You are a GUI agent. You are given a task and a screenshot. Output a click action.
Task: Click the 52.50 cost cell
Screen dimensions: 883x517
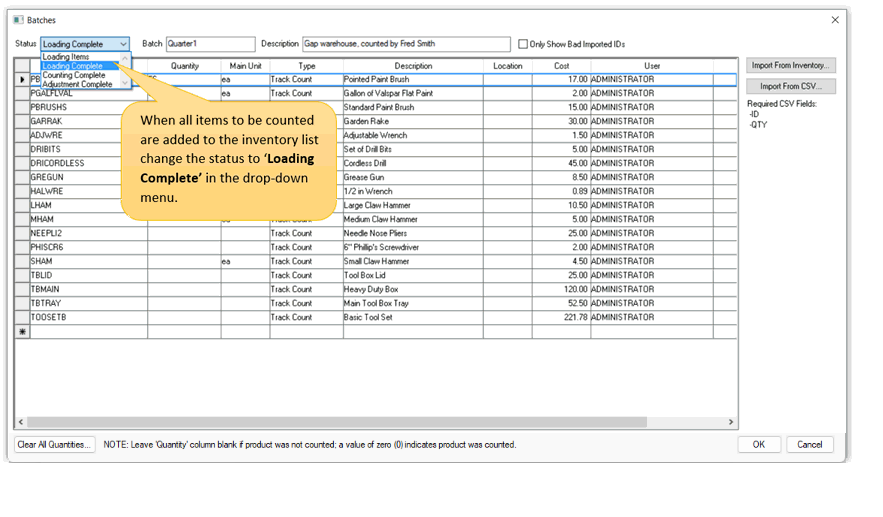tap(561, 303)
